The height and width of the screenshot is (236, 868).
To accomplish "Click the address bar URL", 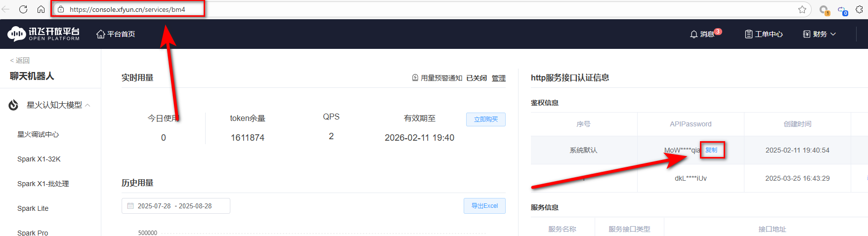I will (128, 9).
